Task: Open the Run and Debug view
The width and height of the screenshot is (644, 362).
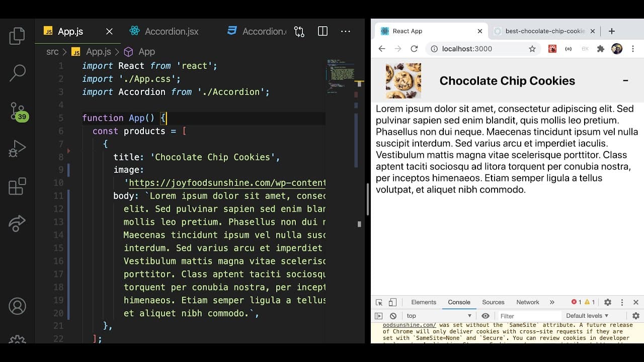Action: [17, 148]
